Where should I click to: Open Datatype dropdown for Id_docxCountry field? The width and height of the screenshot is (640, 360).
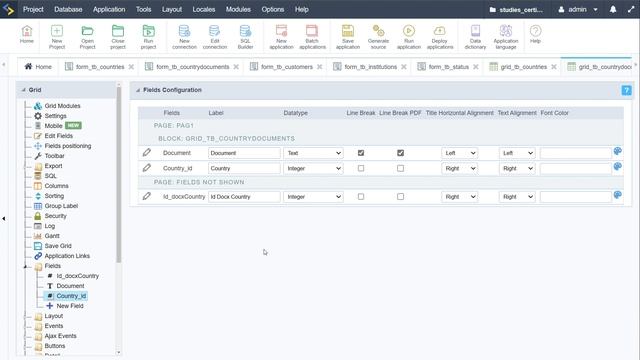point(313,197)
